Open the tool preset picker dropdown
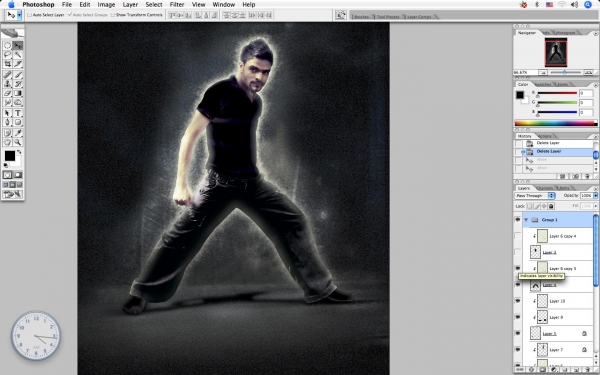 tap(19, 15)
